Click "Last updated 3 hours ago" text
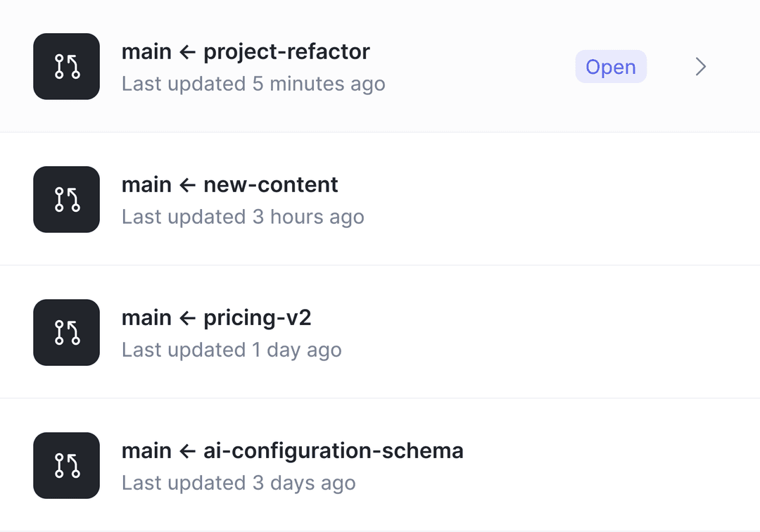This screenshot has width=760, height=532. (243, 217)
